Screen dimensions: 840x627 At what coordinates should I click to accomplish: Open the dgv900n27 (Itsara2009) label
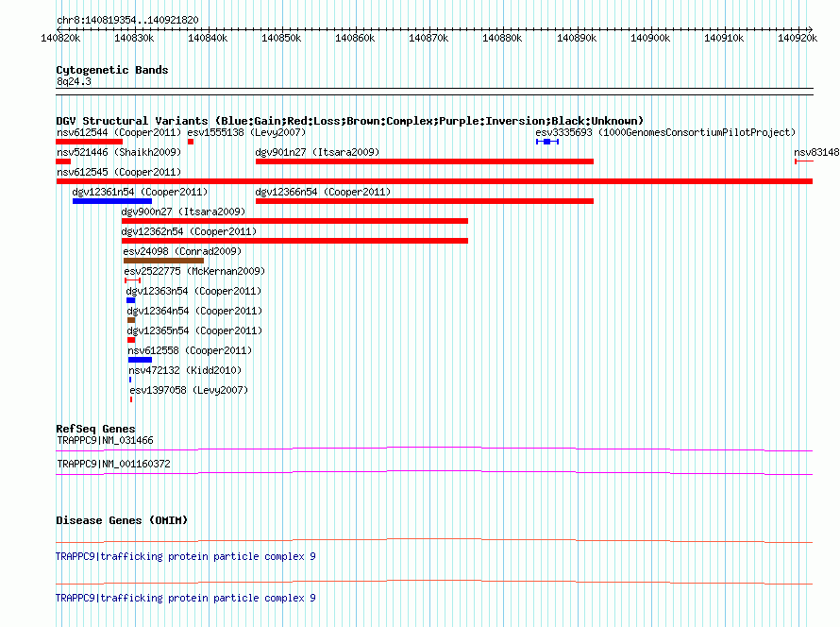coord(183,212)
